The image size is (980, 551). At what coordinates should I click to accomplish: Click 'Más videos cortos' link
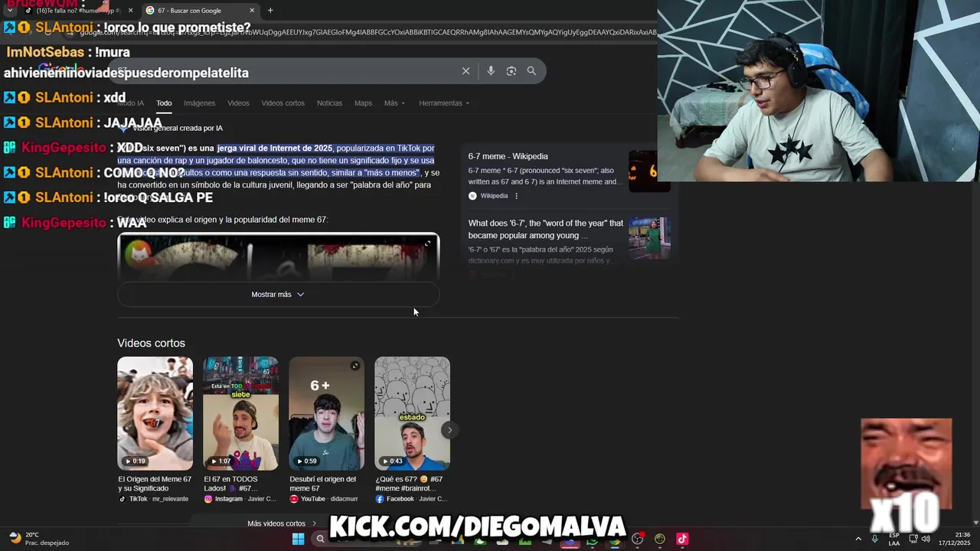pos(282,523)
